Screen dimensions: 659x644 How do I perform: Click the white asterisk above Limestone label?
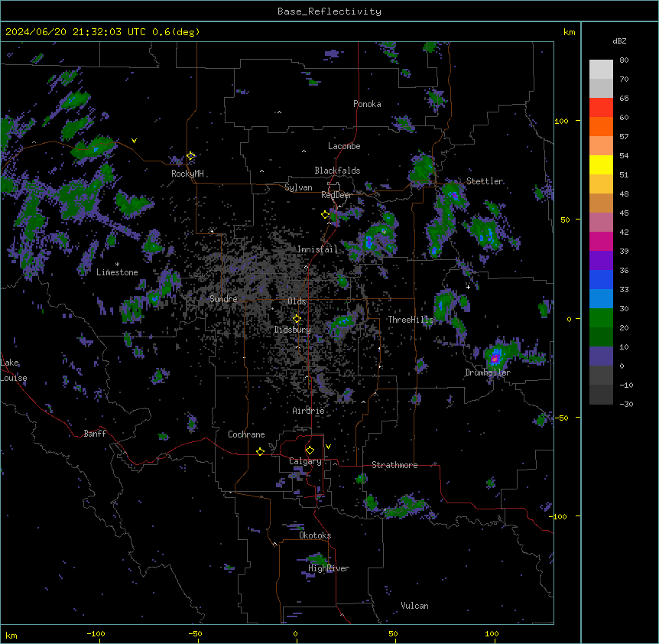tap(117, 265)
